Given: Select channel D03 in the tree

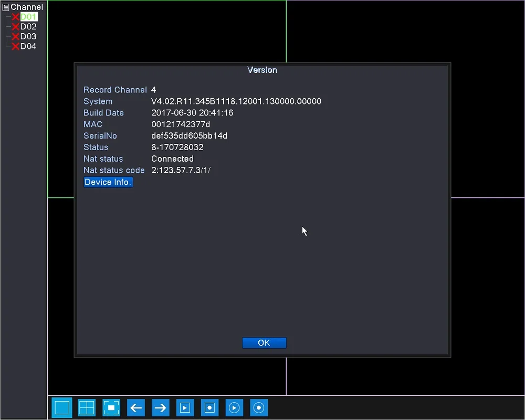Looking at the screenshot, I should point(28,36).
